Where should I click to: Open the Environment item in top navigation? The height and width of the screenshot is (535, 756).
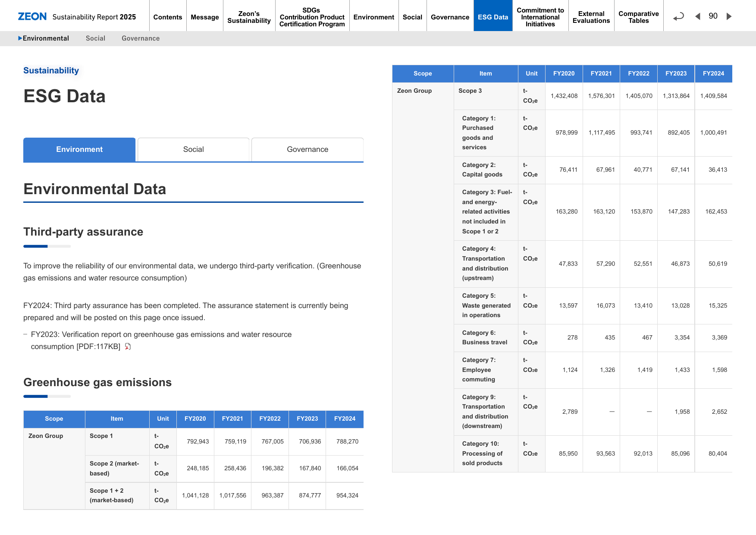point(374,17)
